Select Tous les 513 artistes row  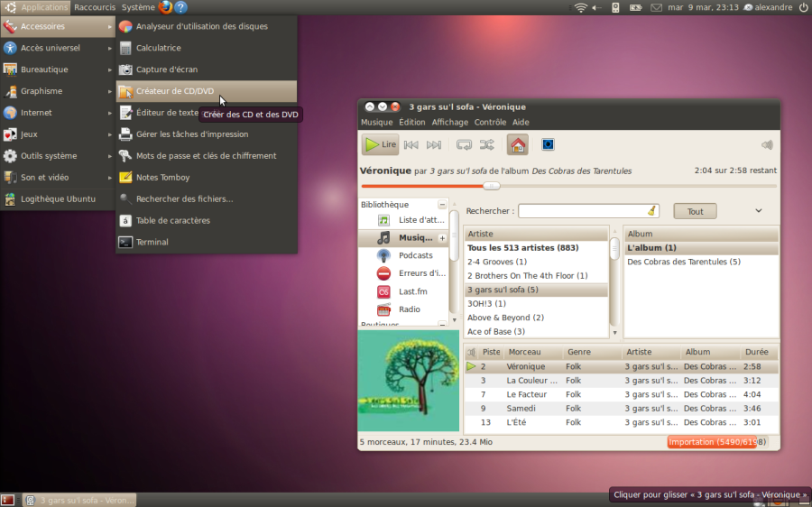[x=536, y=247]
